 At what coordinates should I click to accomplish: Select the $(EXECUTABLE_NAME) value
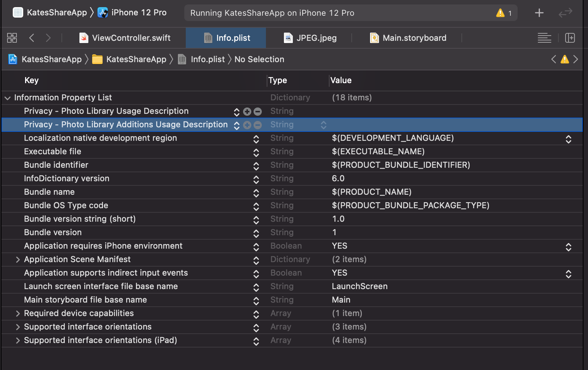pyautogui.click(x=378, y=152)
